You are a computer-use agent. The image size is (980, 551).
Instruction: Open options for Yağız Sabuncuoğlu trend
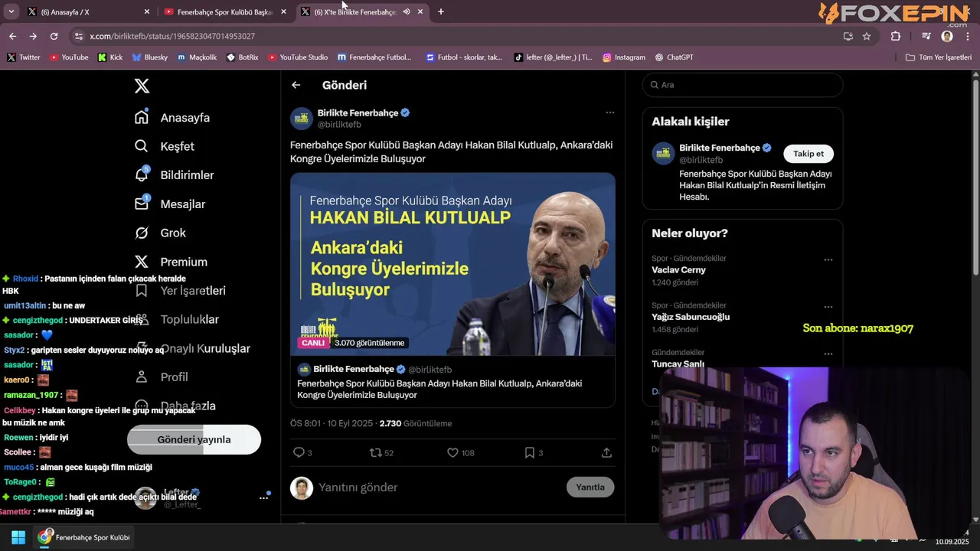click(x=828, y=306)
